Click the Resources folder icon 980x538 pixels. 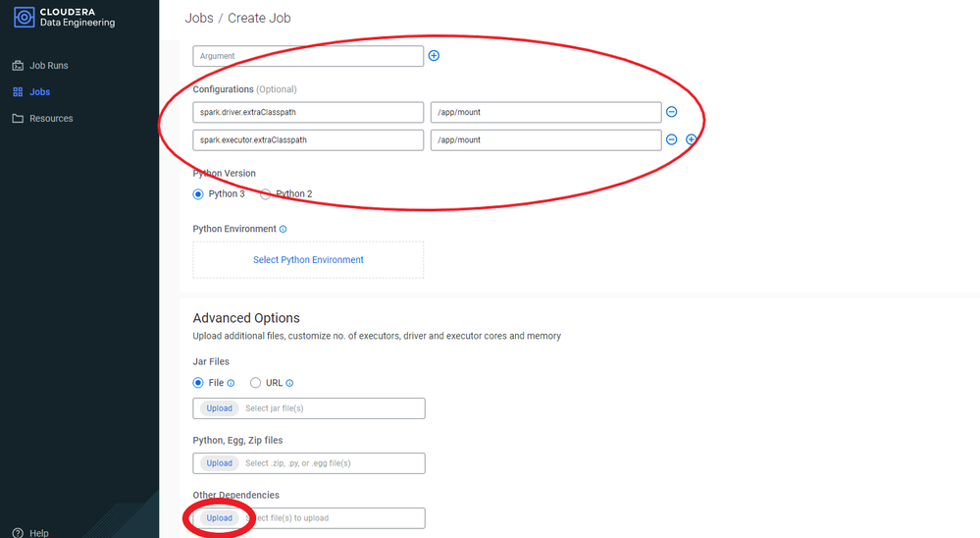18,118
